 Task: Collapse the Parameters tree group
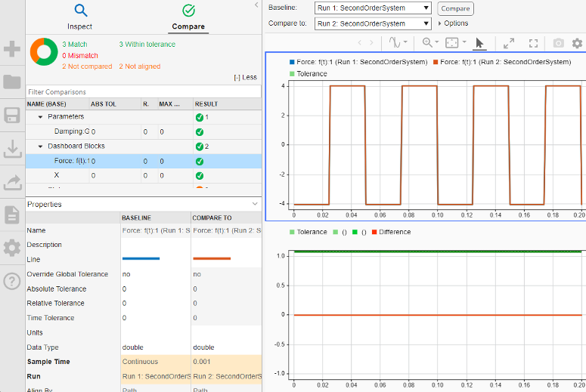click(x=40, y=117)
